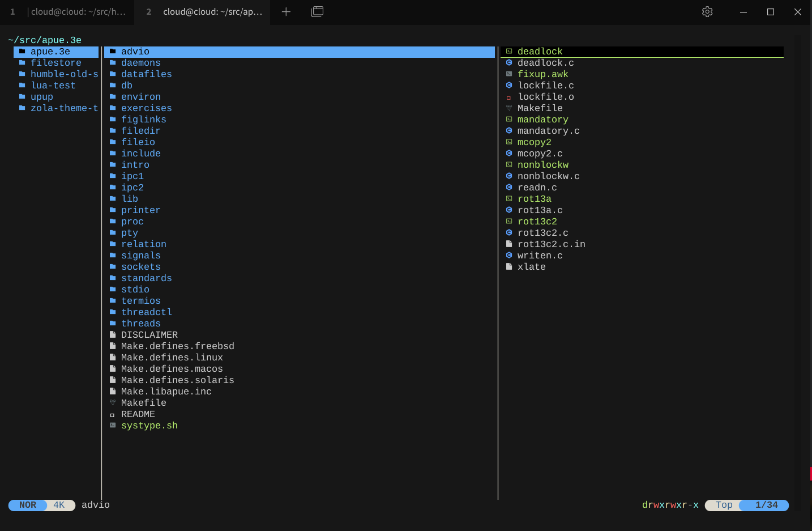The height and width of the screenshot is (531, 812).
Task: Click the executable icon beside nonblockw
Action: pos(509,165)
